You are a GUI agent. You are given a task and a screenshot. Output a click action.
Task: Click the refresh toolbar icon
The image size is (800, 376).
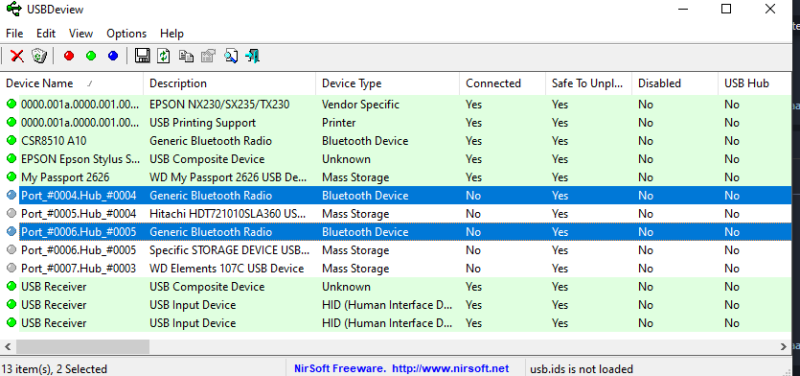click(163, 56)
